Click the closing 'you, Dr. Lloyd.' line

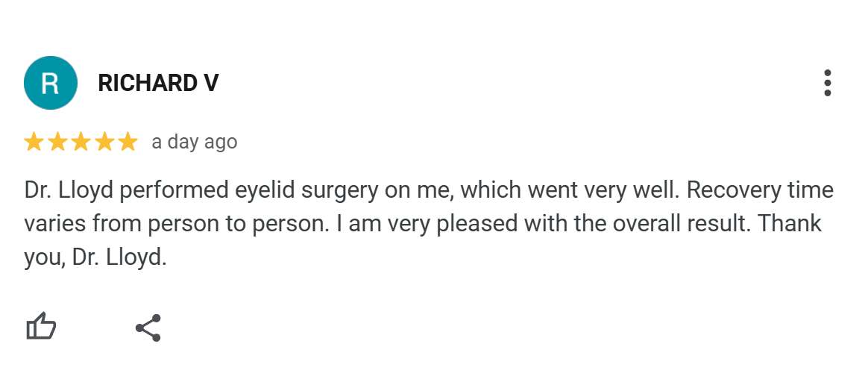tap(95, 259)
